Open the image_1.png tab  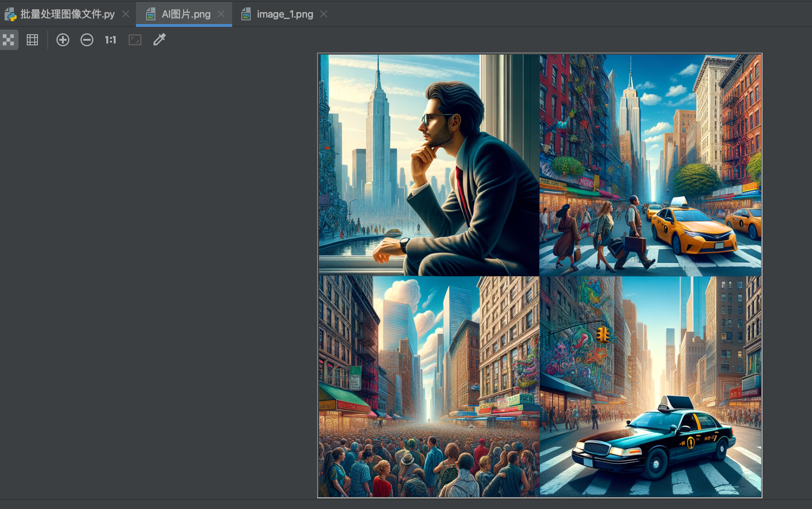click(285, 14)
